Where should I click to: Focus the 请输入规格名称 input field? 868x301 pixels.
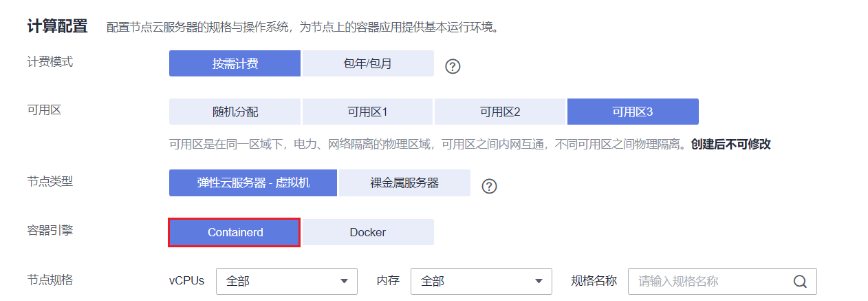[x=712, y=281]
